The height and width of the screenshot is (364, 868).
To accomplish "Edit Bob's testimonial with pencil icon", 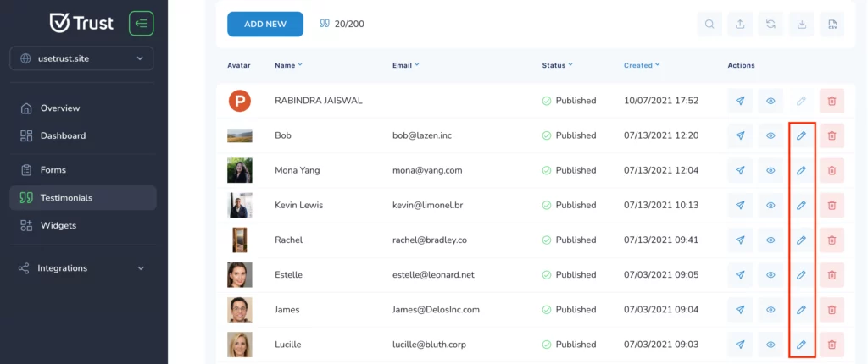I will coord(801,135).
